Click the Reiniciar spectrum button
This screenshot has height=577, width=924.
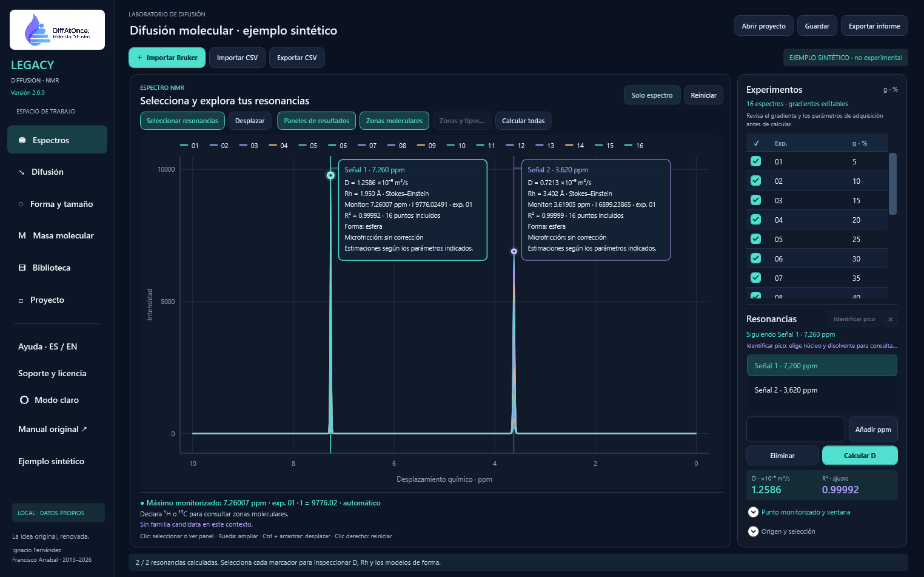[703, 95]
